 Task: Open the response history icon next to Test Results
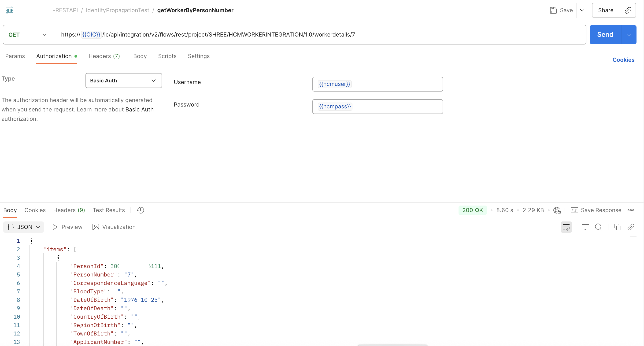pos(140,210)
